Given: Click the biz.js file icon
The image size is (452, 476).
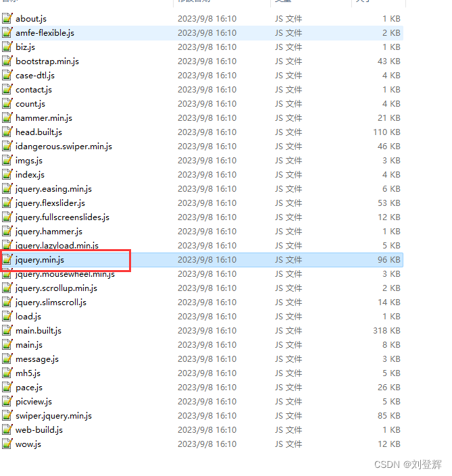Looking at the screenshot, I should pos(7,47).
